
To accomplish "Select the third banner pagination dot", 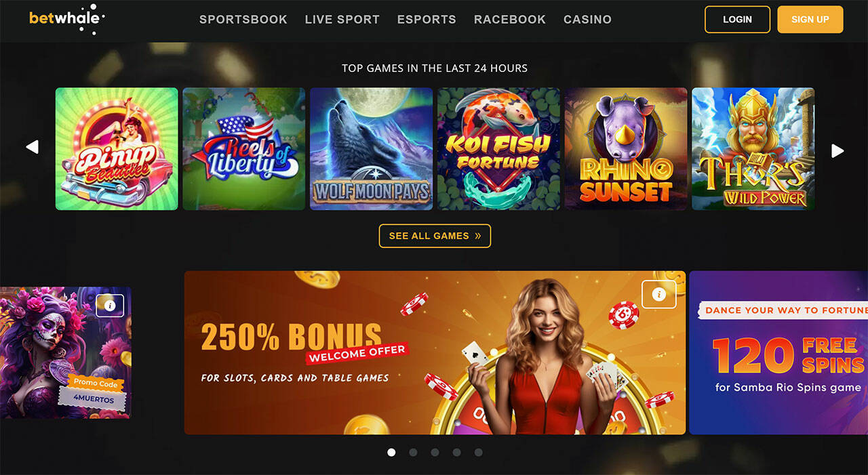I will point(435,452).
